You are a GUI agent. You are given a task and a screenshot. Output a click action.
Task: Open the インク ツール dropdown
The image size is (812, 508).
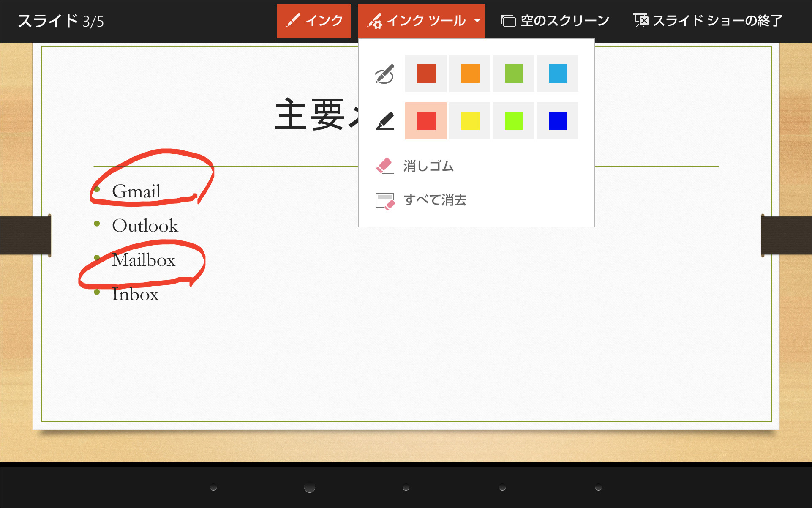pos(478,20)
